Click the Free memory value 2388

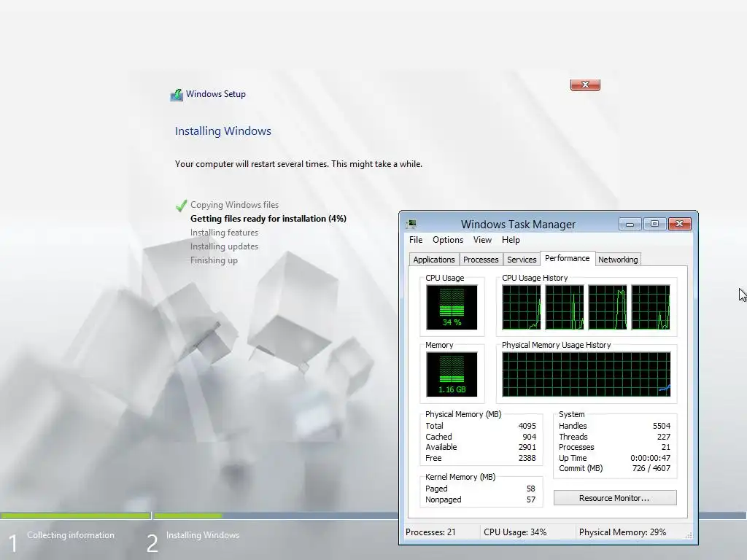pos(527,458)
